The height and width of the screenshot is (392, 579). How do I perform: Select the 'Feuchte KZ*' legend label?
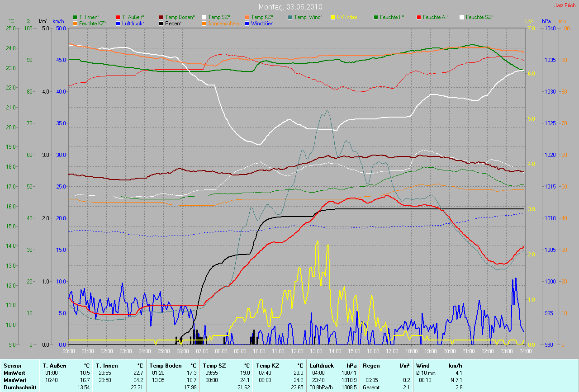93,23
